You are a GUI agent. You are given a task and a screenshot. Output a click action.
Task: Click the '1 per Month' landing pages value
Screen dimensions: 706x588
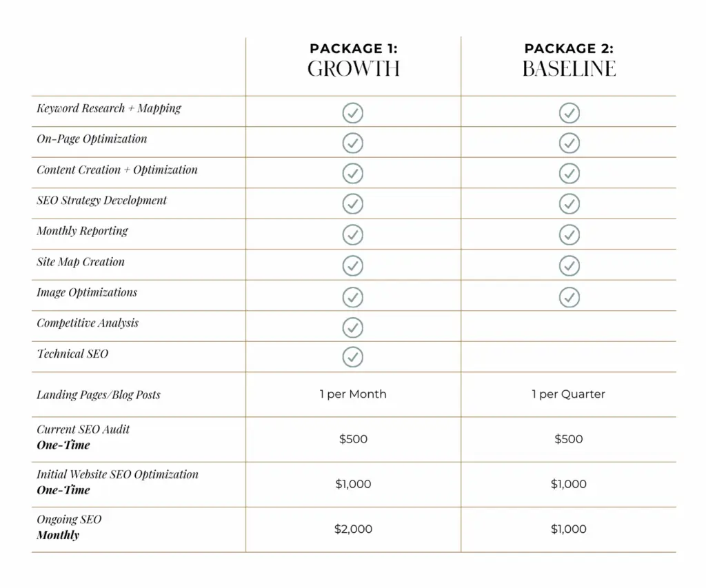353,394
